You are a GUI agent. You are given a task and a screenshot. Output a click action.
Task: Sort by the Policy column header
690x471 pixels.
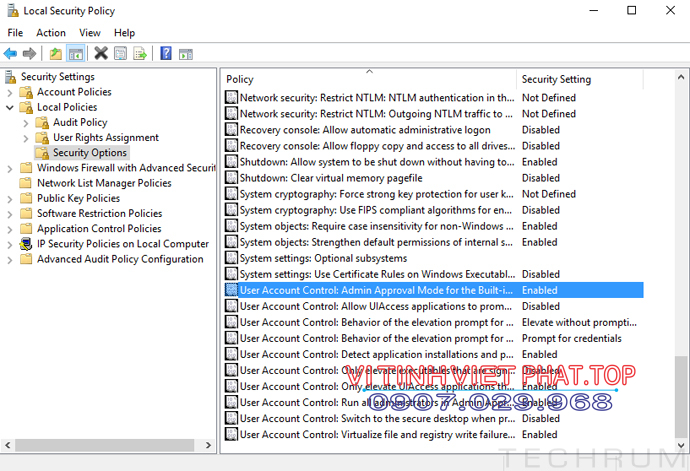pyautogui.click(x=368, y=79)
